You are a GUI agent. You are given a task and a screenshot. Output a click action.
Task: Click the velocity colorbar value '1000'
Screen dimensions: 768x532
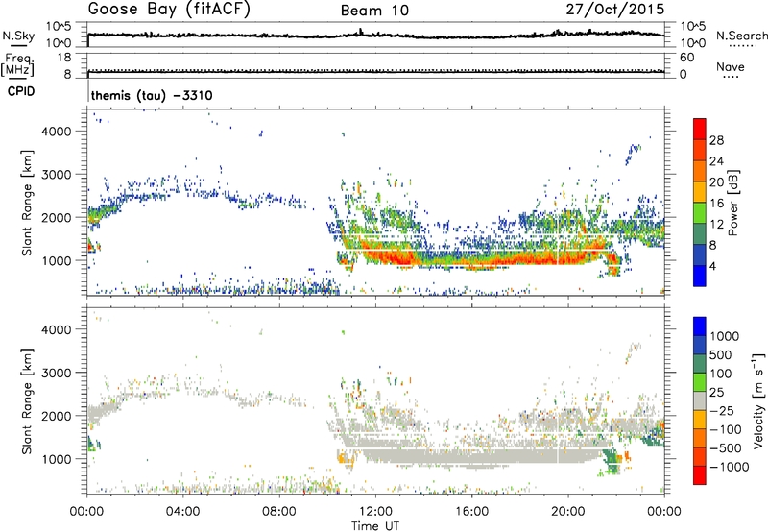coord(724,336)
